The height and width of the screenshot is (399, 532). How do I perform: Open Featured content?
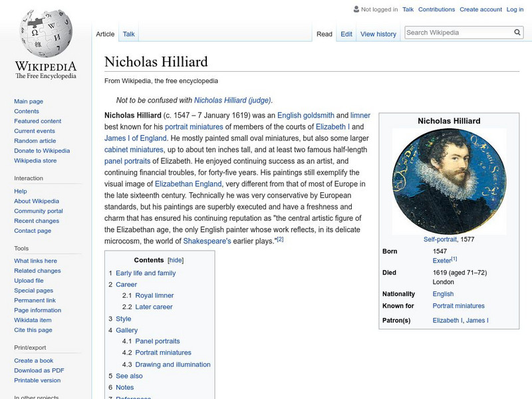coord(38,121)
